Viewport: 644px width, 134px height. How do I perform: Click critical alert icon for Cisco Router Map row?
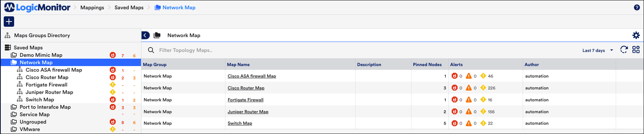point(454,88)
